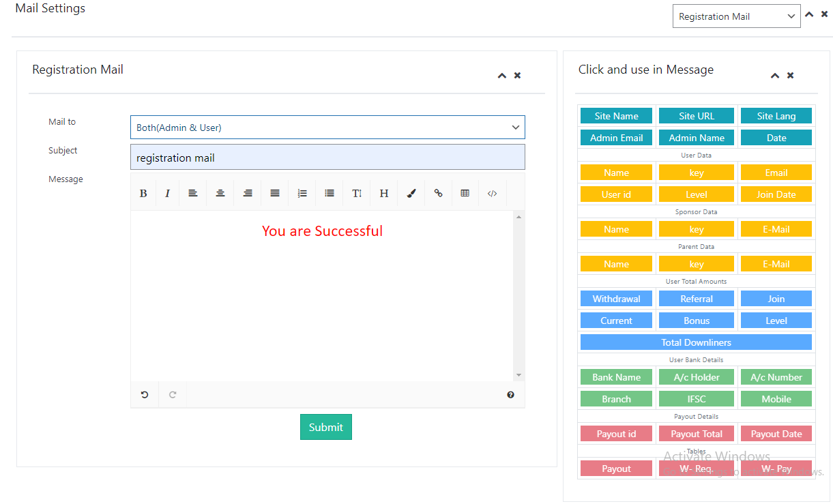Open the Mail to dropdown
Image resolution: width=833 pixels, height=504 pixels.
click(x=327, y=128)
